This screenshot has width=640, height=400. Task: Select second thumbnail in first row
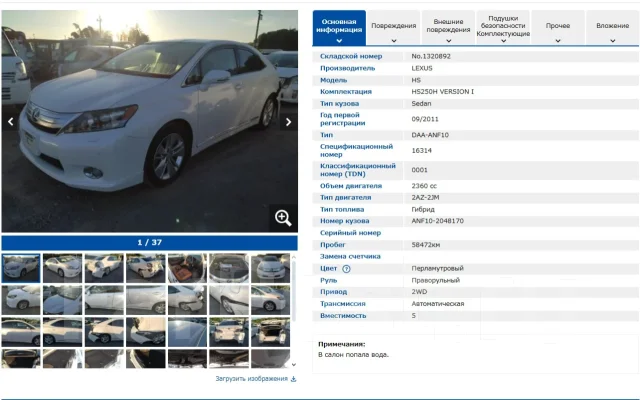(62, 268)
